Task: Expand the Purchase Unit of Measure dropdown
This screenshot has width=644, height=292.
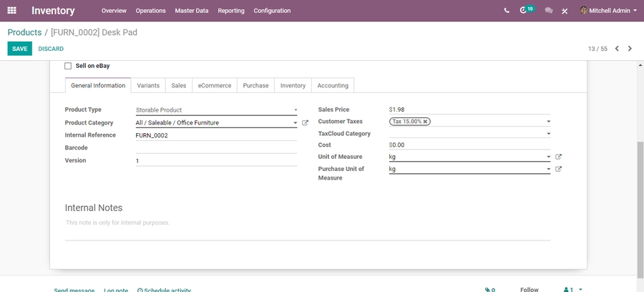Action: coord(469,170)
